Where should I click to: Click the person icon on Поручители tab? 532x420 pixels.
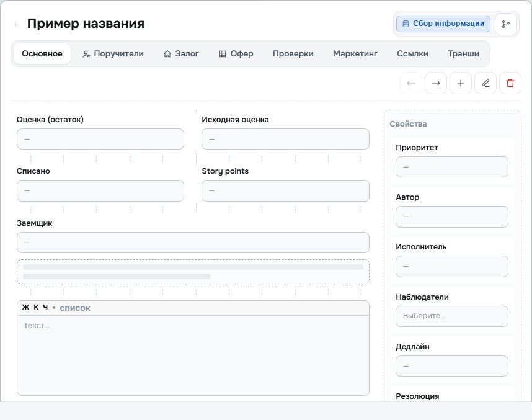86,54
